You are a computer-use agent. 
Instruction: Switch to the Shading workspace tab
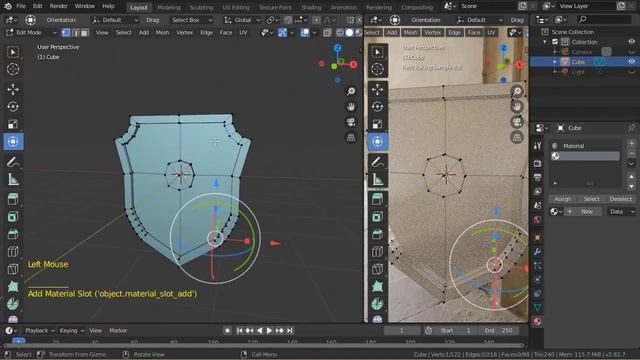coord(311,7)
